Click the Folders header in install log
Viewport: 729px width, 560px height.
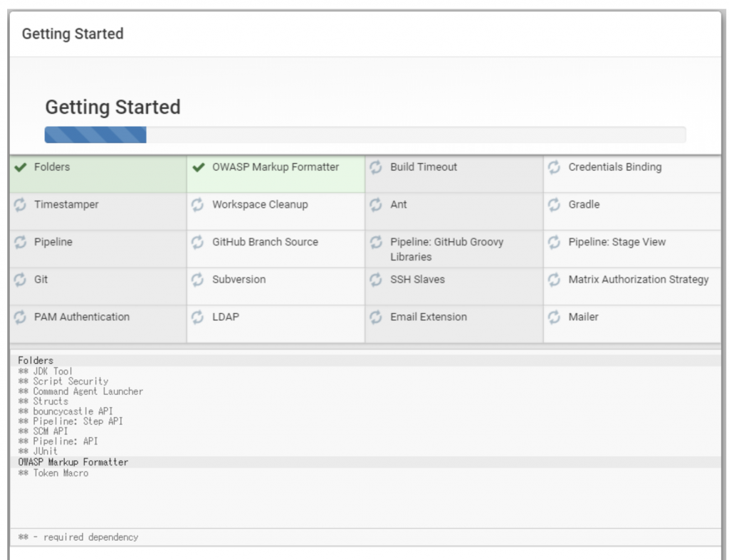pyautogui.click(x=36, y=361)
